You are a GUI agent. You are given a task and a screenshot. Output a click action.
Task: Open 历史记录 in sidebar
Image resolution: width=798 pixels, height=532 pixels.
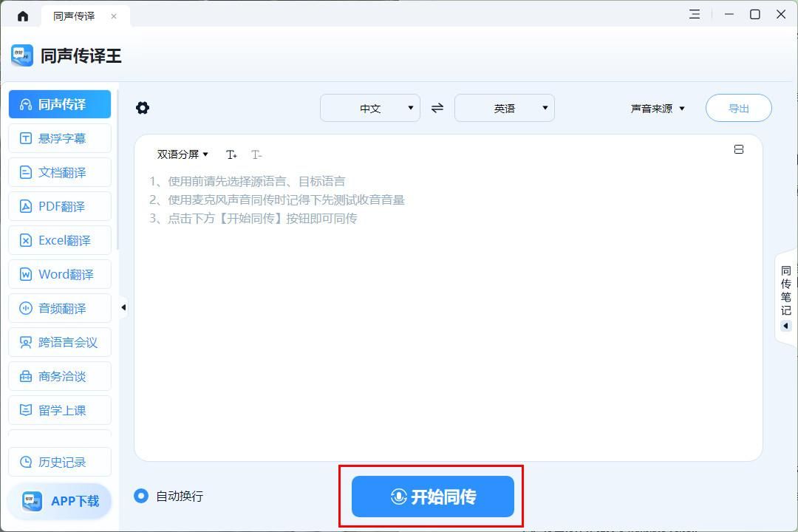pyautogui.click(x=60, y=463)
